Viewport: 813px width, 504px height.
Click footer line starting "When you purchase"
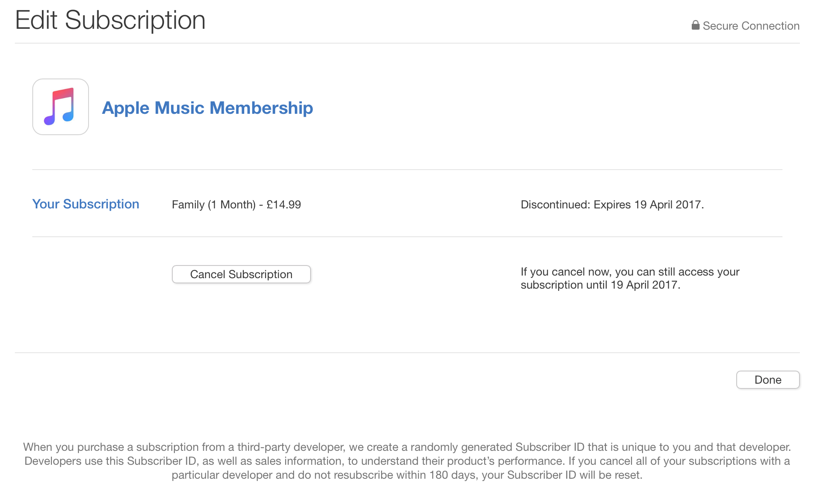pyautogui.click(x=406, y=447)
